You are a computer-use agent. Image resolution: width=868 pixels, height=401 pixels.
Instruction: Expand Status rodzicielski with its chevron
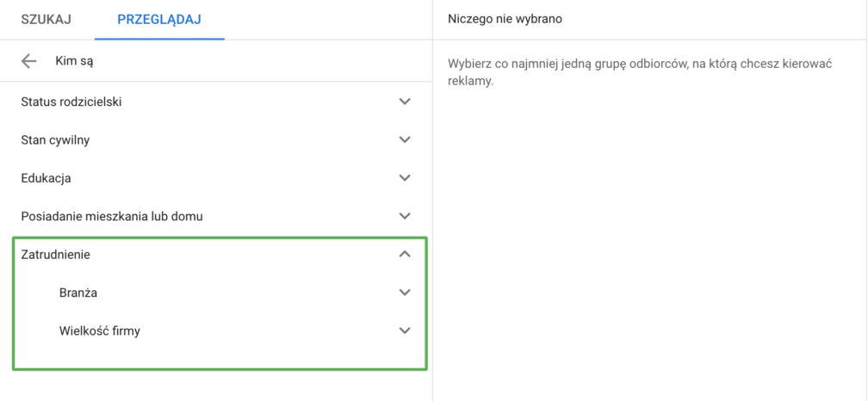[406, 102]
